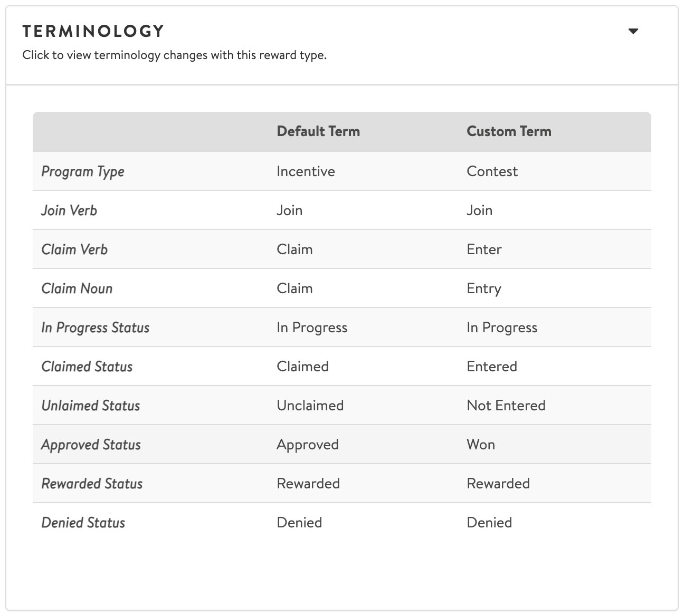684x616 pixels.
Task: Select the Denied Status row
Action: pyautogui.click(x=83, y=522)
